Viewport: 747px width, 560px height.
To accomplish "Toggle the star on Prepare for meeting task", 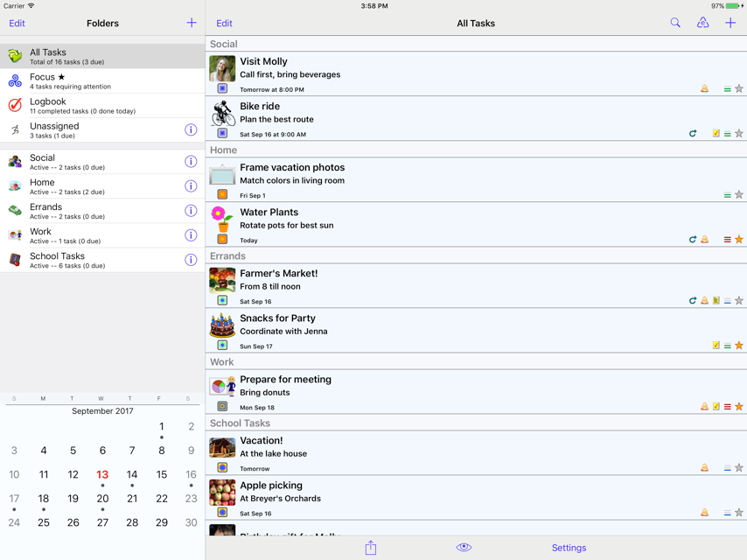I will click(739, 407).
